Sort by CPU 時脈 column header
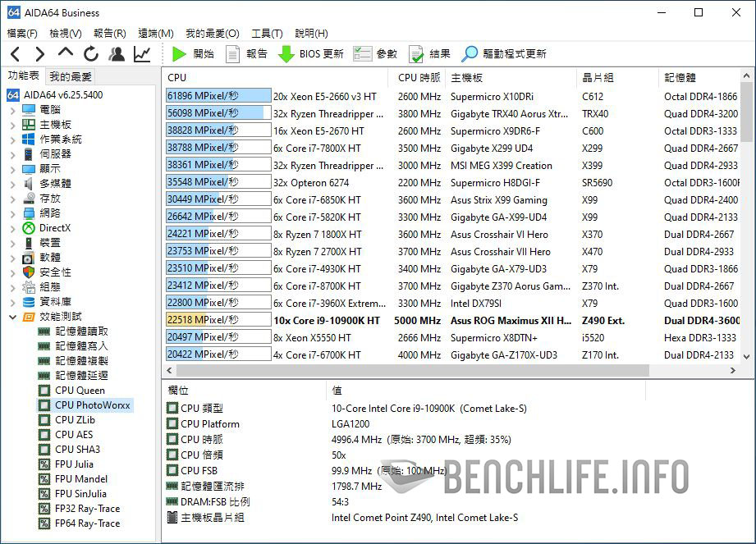The width and height of the screenshot is (756, 544). click(x=419, y=78)
